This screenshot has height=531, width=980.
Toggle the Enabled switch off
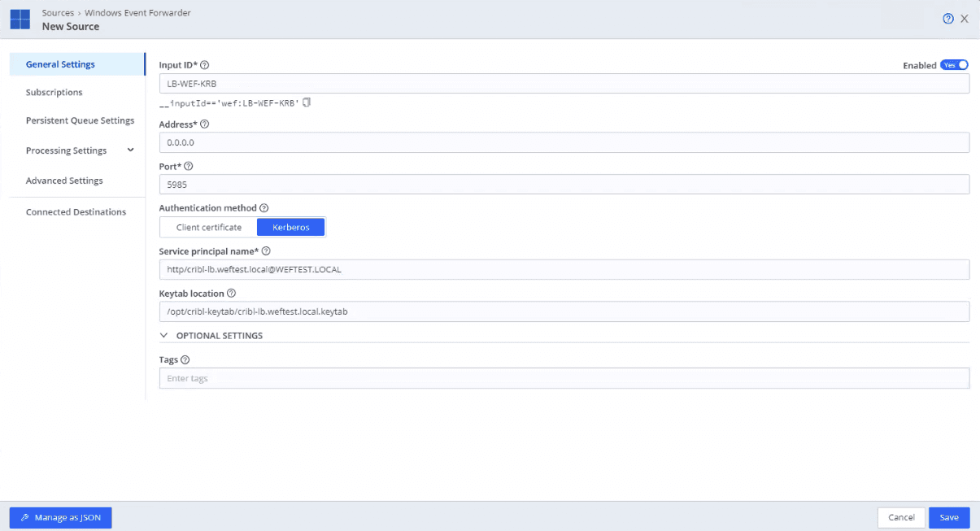pos(954,65)
